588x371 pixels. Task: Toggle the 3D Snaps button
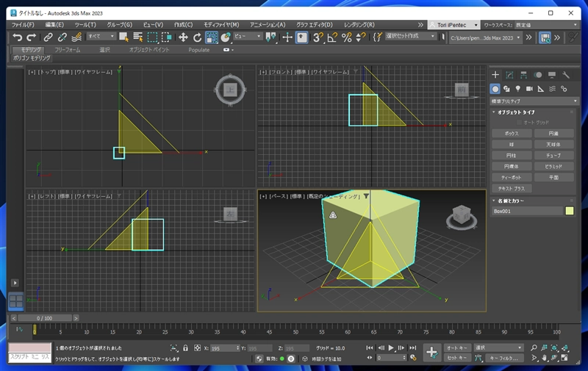point(318,37)
